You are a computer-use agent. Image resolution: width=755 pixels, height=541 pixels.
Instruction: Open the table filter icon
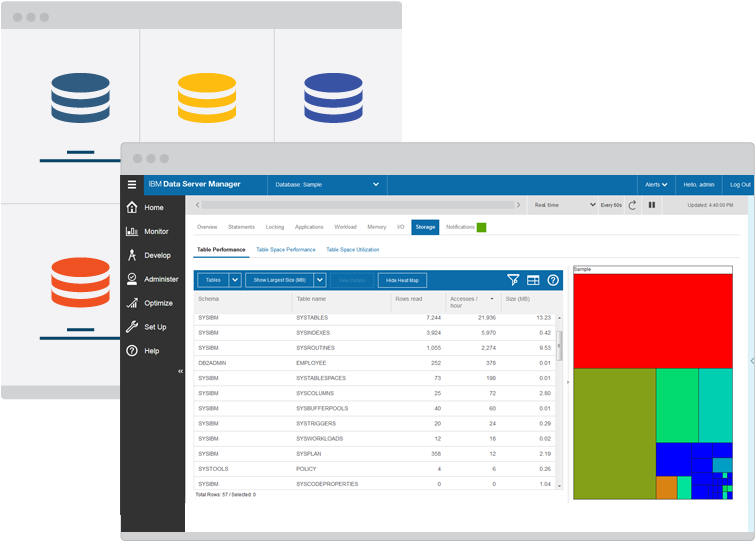pyautogui.click(x=513, y=280)
